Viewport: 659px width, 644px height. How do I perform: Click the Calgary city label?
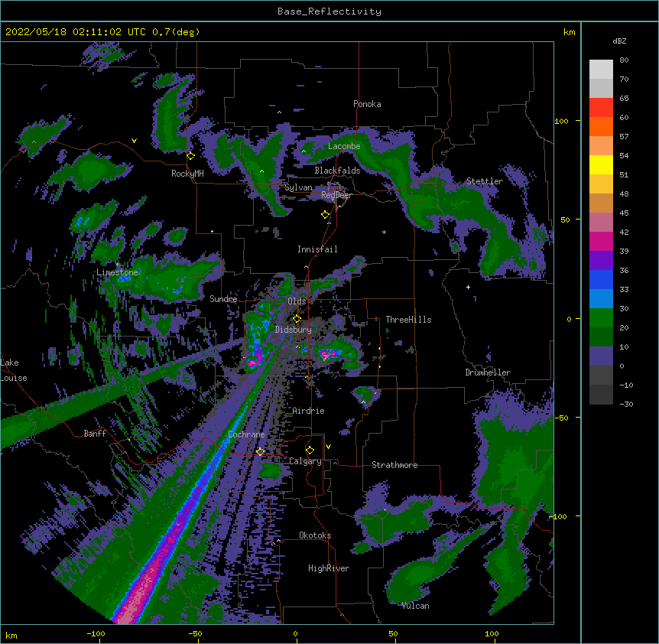305,461
